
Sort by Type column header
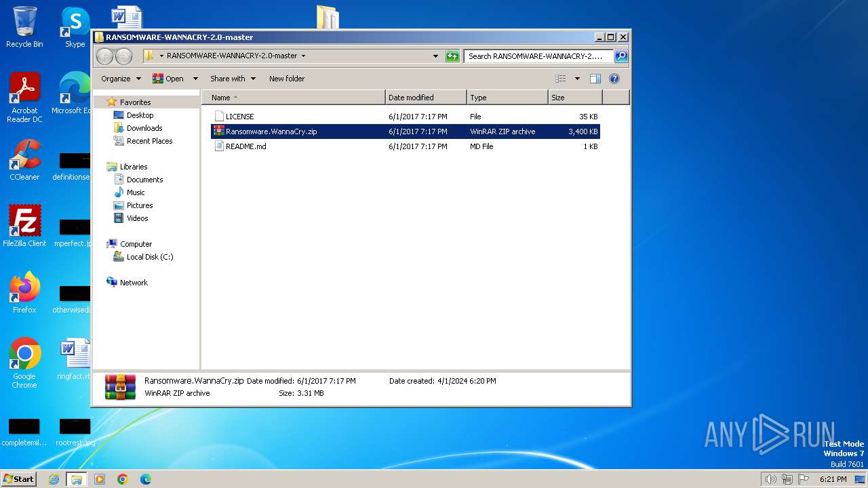pyautogui.click(x=507, y=98)
